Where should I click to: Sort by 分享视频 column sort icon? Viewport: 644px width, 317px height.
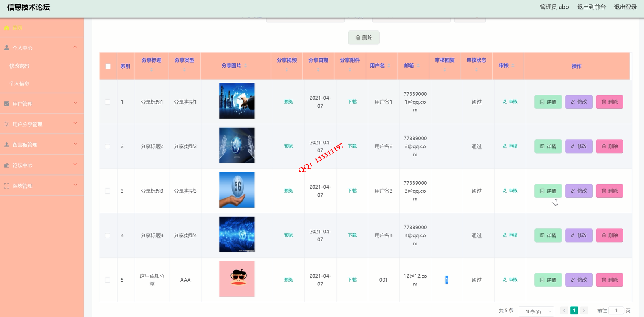[x=287, y=70]
